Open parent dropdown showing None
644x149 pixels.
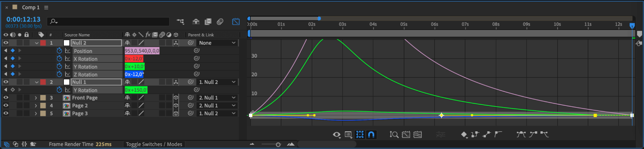pyautogui.click(x=217, y=43)
